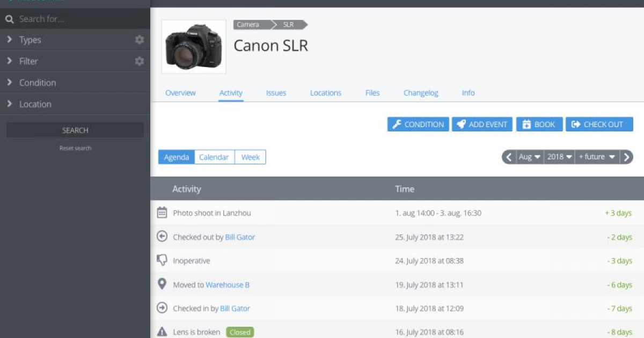Switch to Week view
Image resolution: width=644 pixels, height=338 pixels.
(250, 157)
